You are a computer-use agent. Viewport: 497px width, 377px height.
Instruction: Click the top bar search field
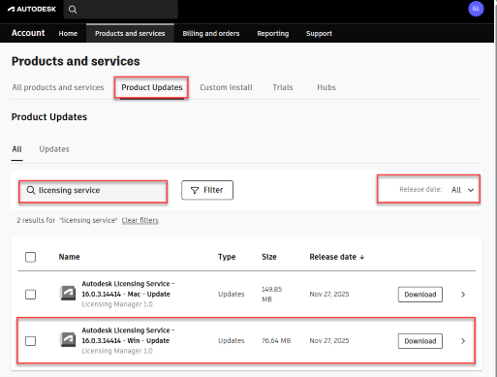click(121, 9)
